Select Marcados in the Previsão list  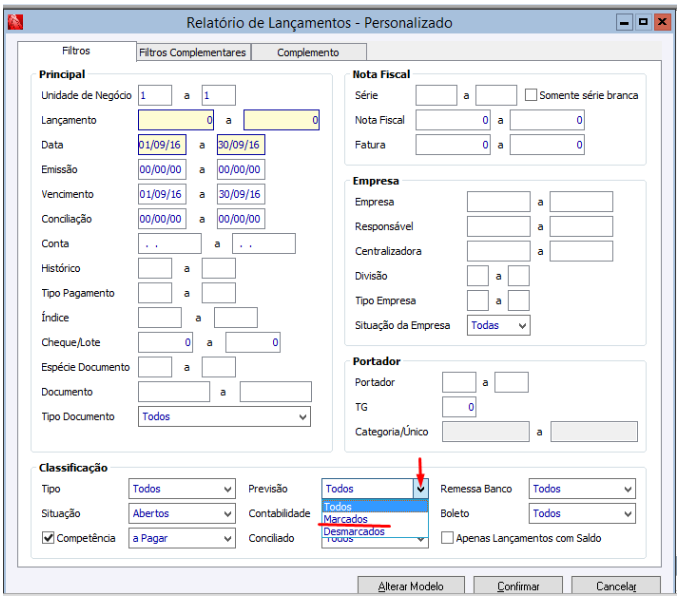375,519
